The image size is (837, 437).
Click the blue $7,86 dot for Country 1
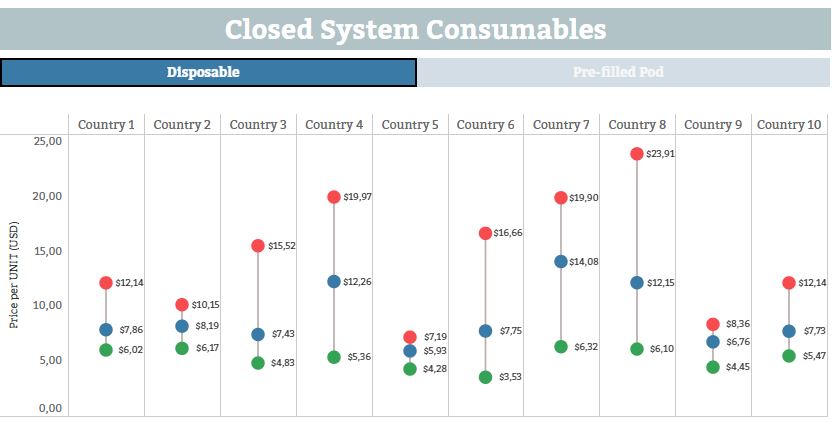(x=106, y=330)
